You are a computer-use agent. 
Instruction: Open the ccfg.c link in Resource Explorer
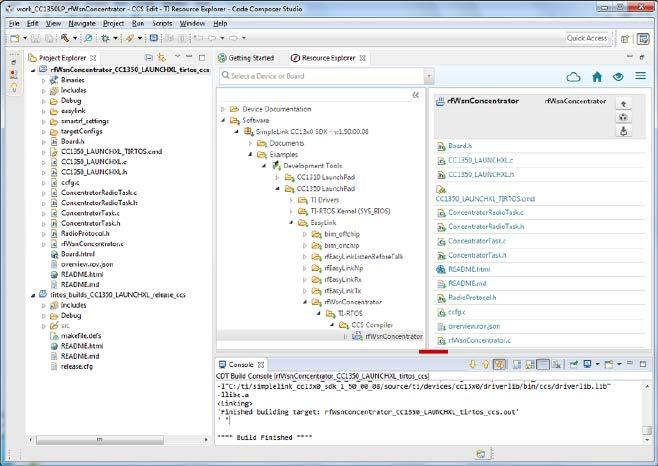coord(457,312)
